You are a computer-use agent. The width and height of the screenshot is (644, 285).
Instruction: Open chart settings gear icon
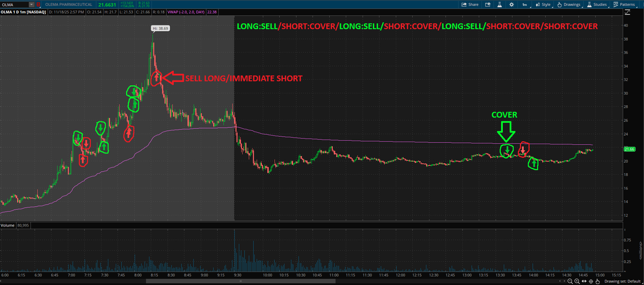click(511, 4)
